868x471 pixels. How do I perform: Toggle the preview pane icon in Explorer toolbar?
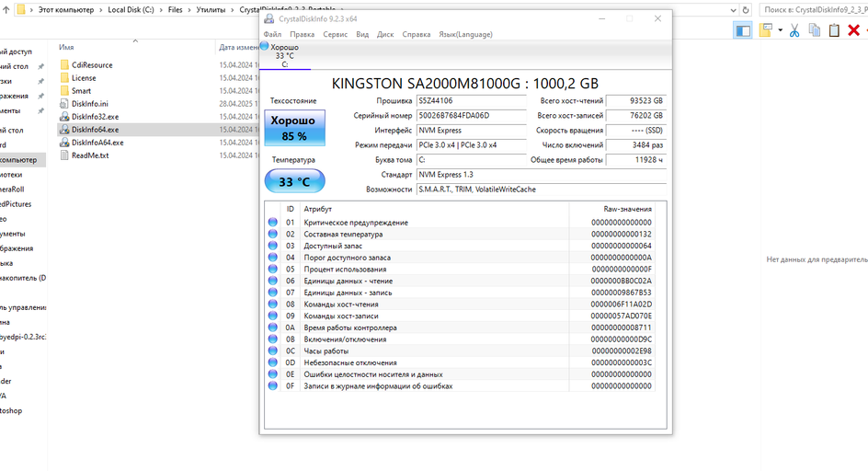pyautogui.click(x=743, y=30)
